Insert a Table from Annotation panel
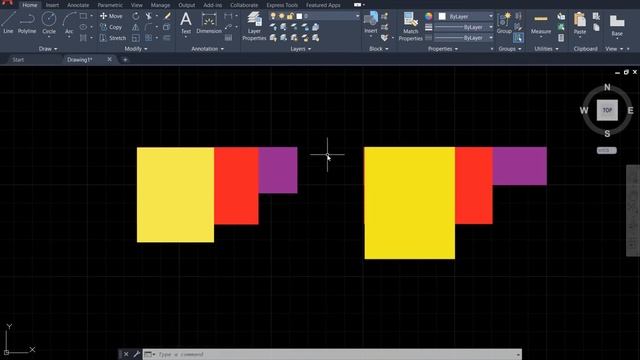The image size is (640, 360). pyautogui.click(x=229, y=38)
